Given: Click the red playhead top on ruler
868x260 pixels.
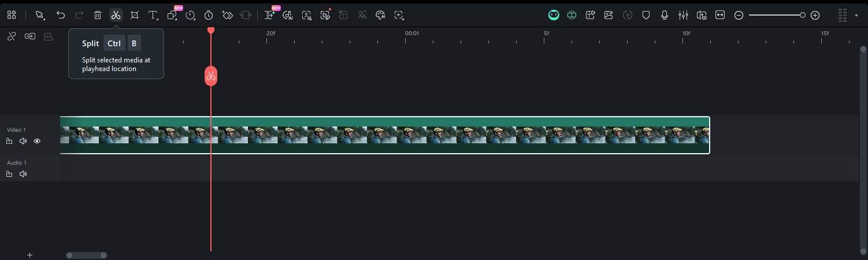Looking at the screenshot, I should (x=211, y=29).
